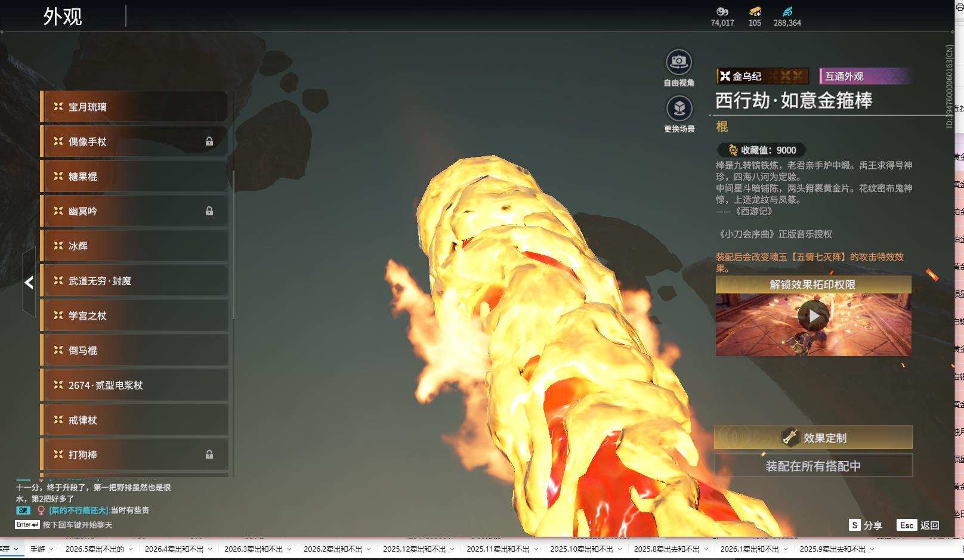The height and width of the screenshot is (560, 964).
Task: Click the lock icon on 偶像手杖
Action: [209, 141]
